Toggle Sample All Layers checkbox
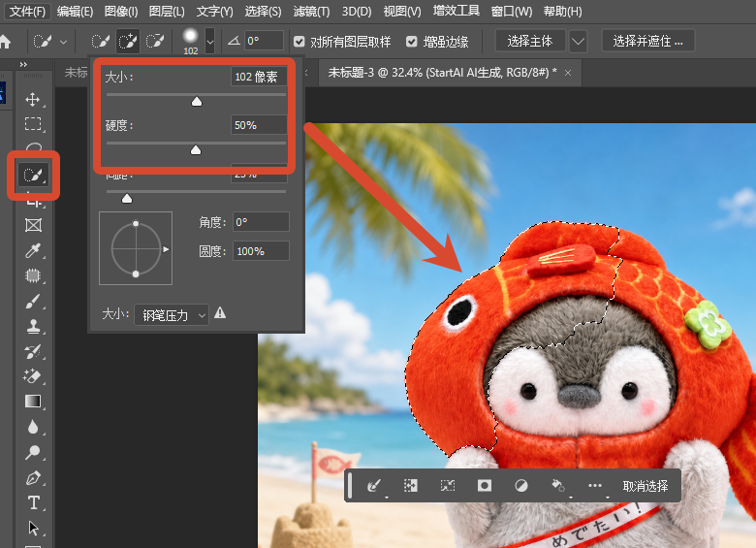The image size is (756, 548). [299, 42]
